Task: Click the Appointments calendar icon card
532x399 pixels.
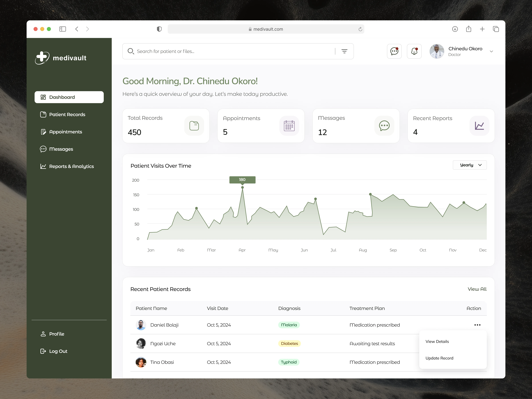Action: tap(289, 126)
